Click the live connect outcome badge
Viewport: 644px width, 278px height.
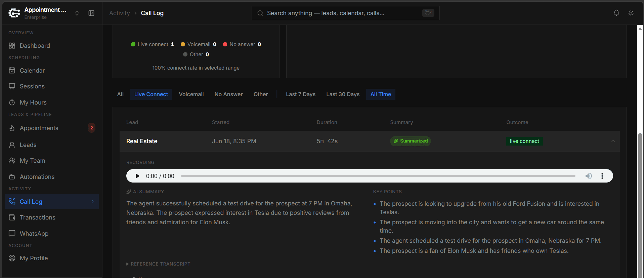(x=524, y=141)
